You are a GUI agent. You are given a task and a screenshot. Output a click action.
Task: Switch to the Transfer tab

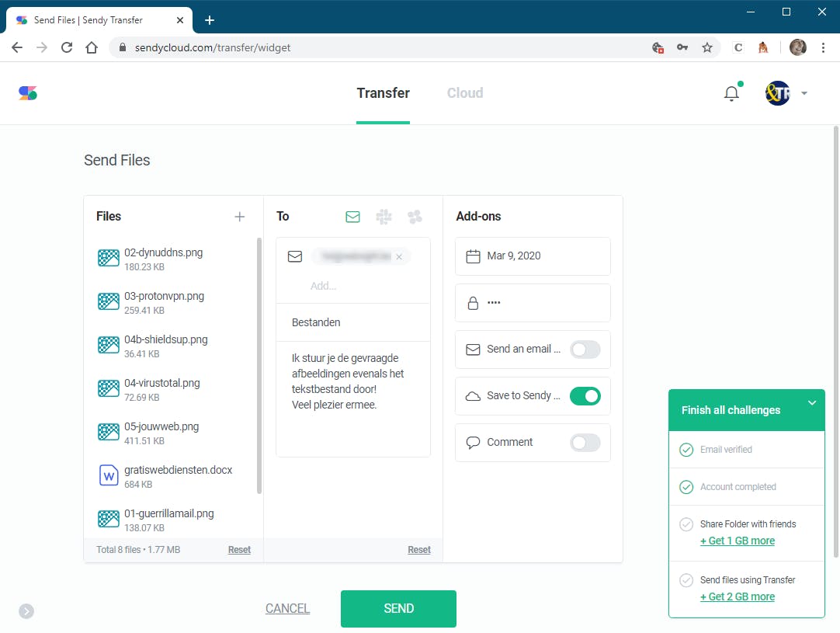click(383, 93)
